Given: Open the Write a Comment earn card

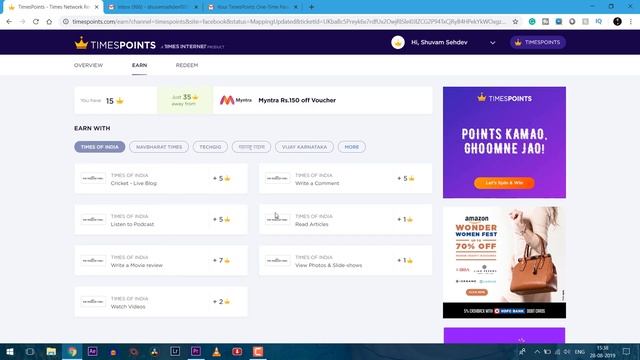Looking at the screenshot, I should point(345,179).
